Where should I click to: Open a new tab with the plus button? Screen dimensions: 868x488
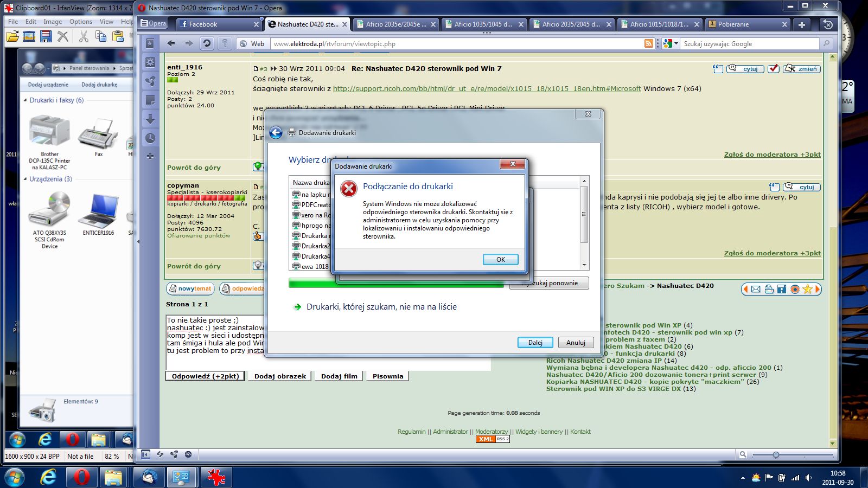coord(802,24)
